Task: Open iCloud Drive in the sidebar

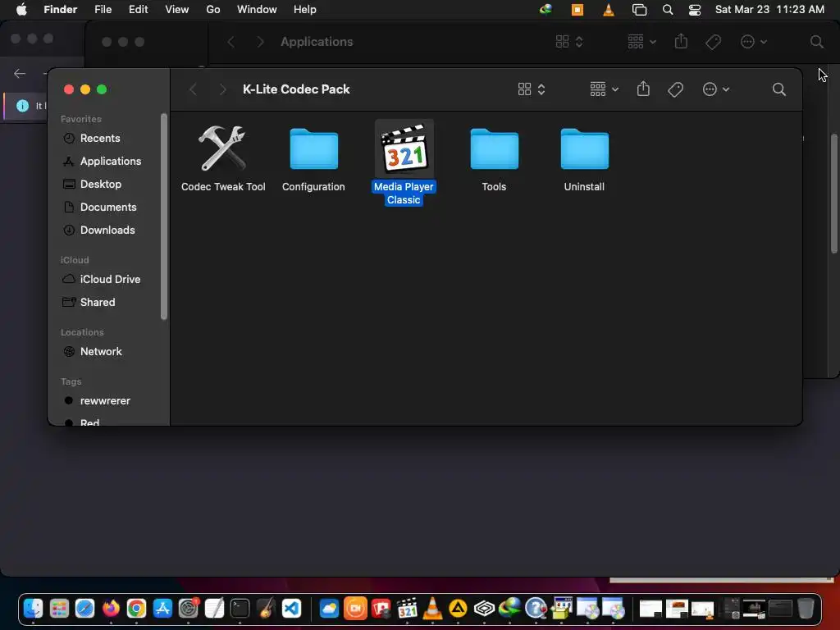Action: pos(110,279)
